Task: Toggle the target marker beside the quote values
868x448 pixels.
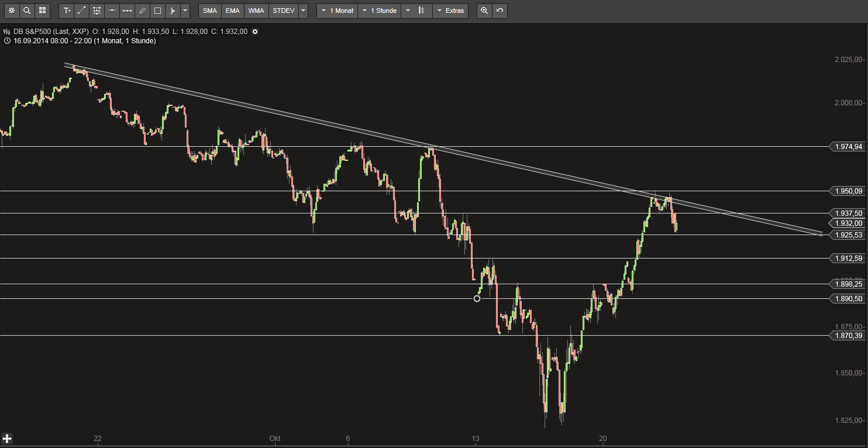Action: (x=255, y=32)
